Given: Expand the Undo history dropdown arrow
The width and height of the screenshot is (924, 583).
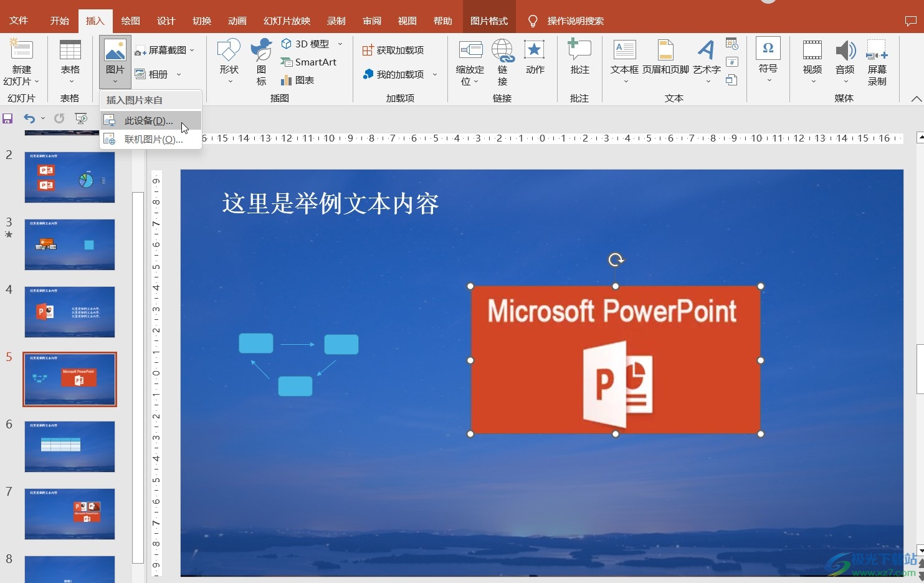Looking at the screenshot, I should tap(43, 118).
